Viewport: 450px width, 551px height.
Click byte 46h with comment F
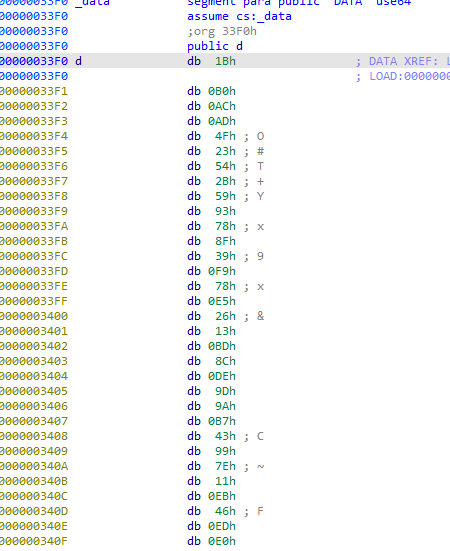pyautogui.click(x=225, y=511)
